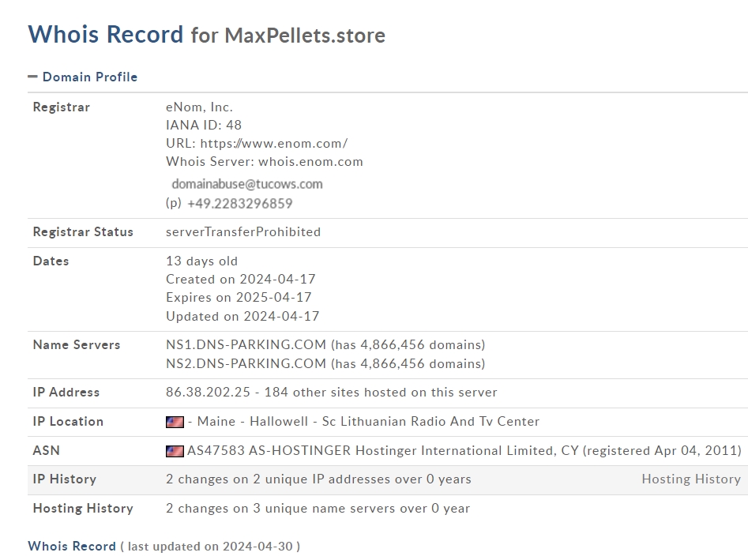Screen dimensions: 748x560
Task: Select the Whois Record heading at bottom
Action: tap(72, 546)
